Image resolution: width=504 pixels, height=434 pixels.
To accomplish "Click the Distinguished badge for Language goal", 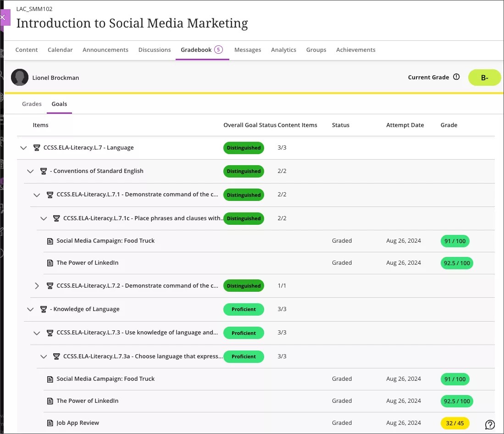I will point(244,147).
